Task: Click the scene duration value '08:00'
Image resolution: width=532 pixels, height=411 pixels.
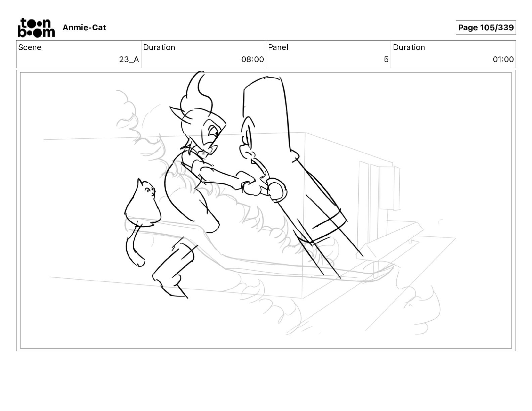Action: [x=253, y=59]
